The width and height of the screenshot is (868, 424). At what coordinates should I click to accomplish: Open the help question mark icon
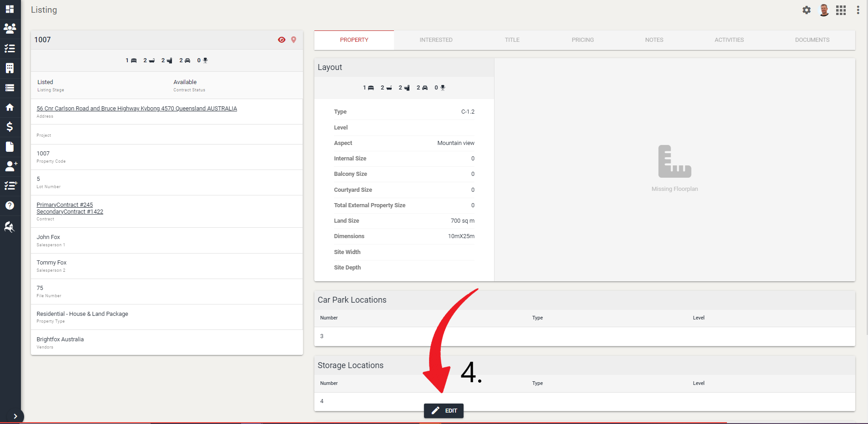[10, 205]
